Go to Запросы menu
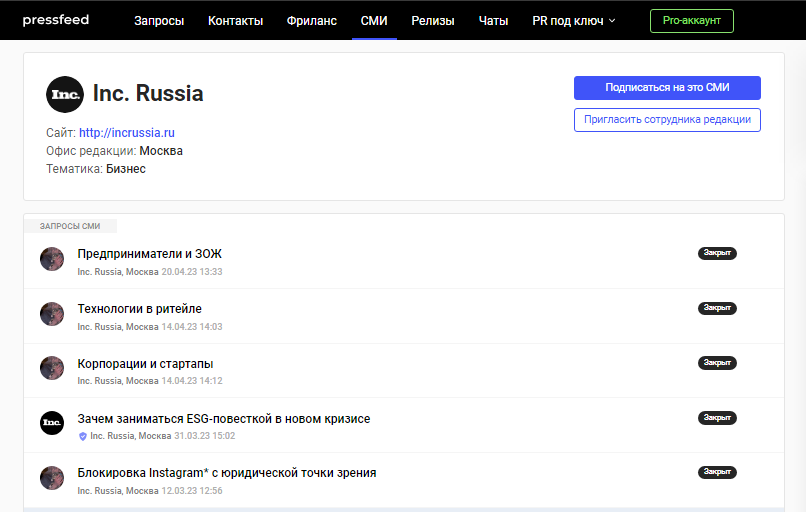This screenshot has width=806, height=512. (159, 21)
